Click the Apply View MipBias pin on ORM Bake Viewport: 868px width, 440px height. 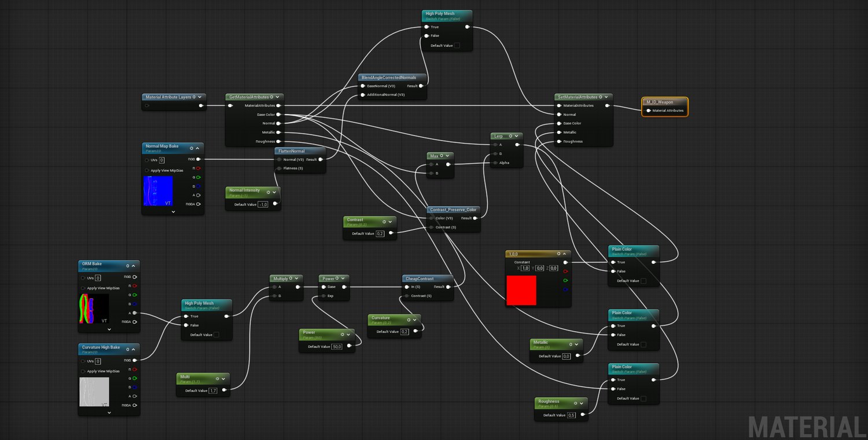[x=83, y=288]
